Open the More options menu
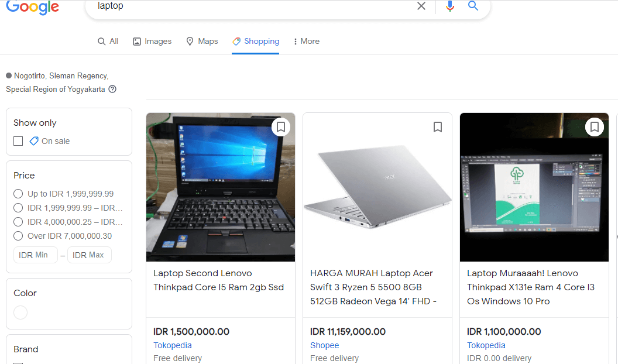 [x=306, y=42]
